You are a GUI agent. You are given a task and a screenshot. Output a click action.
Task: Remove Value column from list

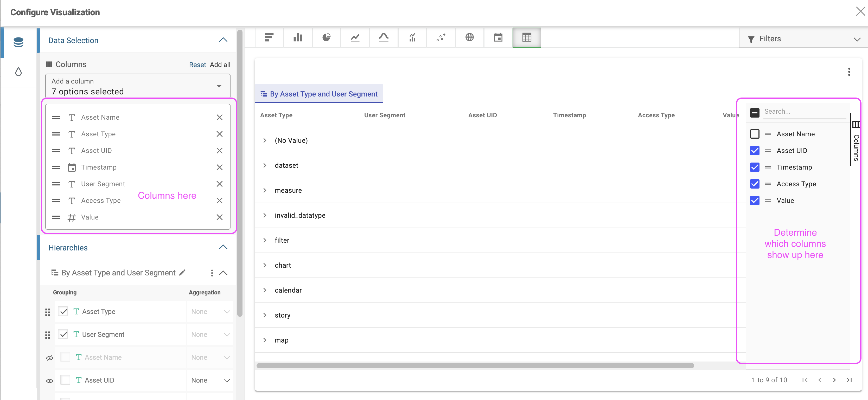click(220, 217)
